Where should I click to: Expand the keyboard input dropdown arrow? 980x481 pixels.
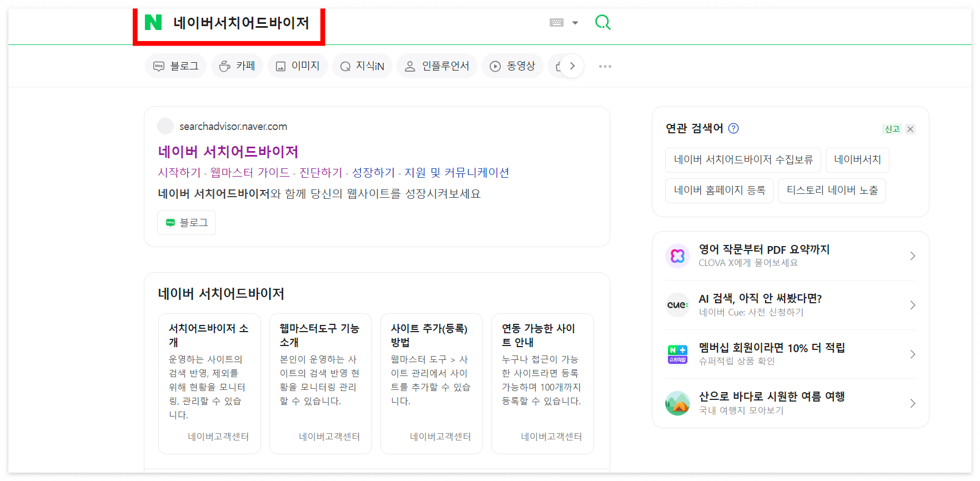pyautogui.click(x=575, y=23)
